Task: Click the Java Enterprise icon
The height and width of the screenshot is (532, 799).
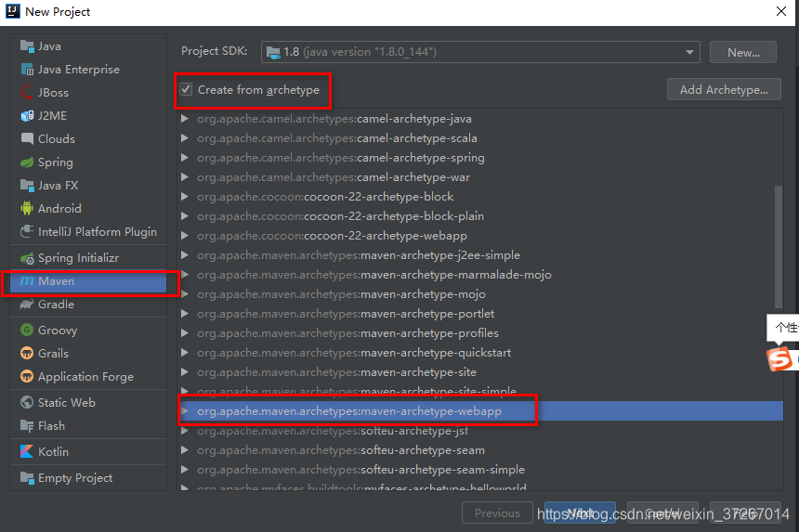Action: point(27,70)
